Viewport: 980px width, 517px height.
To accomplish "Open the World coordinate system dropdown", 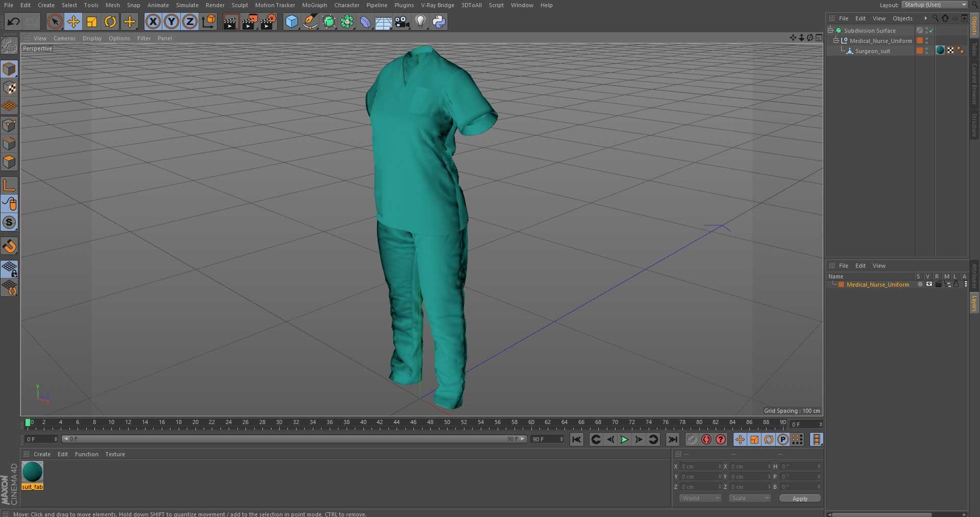I will coord(700,498).
